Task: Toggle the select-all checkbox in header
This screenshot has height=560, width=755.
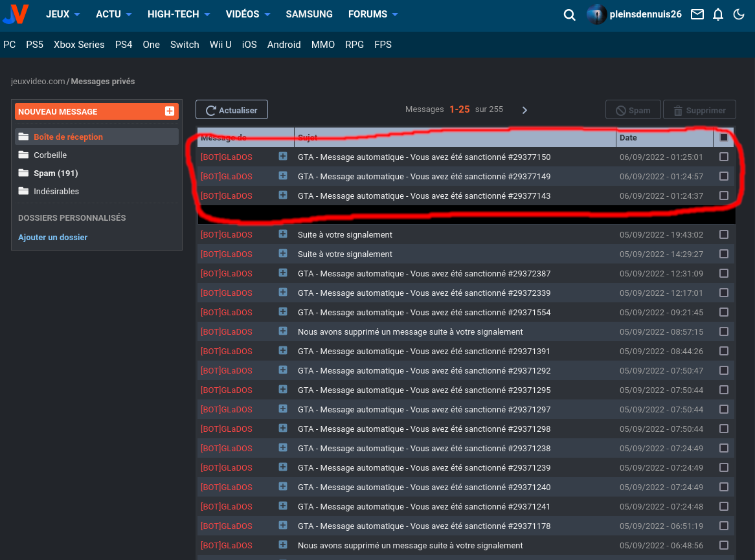Action: 724,137
